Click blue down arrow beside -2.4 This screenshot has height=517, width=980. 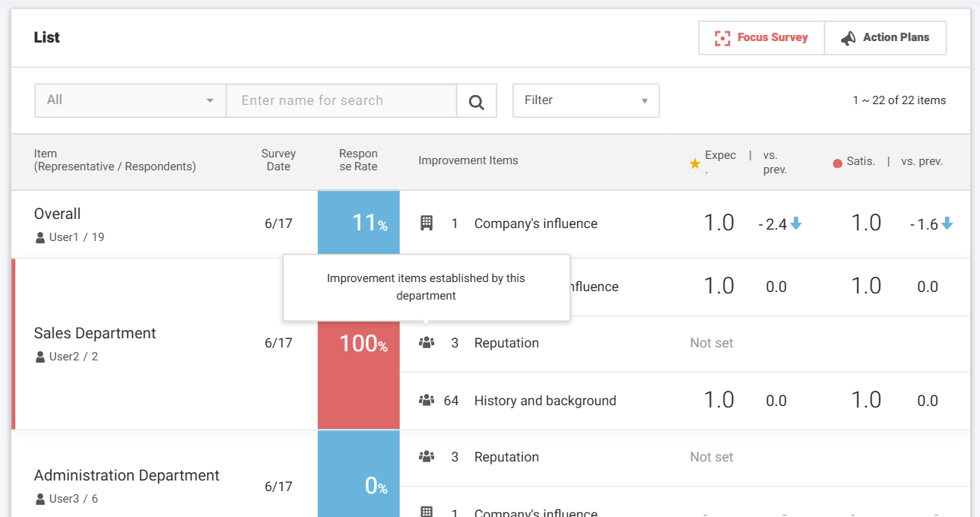[x=796, y=224]
